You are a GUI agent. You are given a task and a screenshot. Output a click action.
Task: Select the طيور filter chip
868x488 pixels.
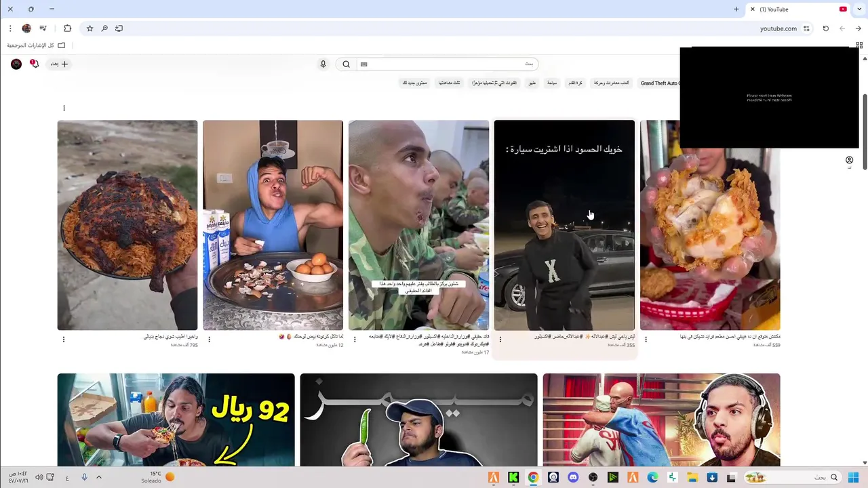532,83
